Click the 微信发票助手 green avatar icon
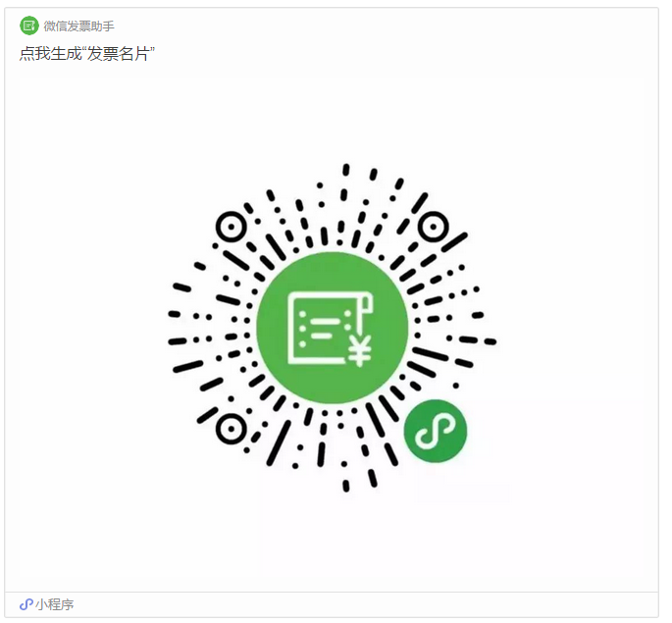The image size is (672, 623). pos(29,26)
